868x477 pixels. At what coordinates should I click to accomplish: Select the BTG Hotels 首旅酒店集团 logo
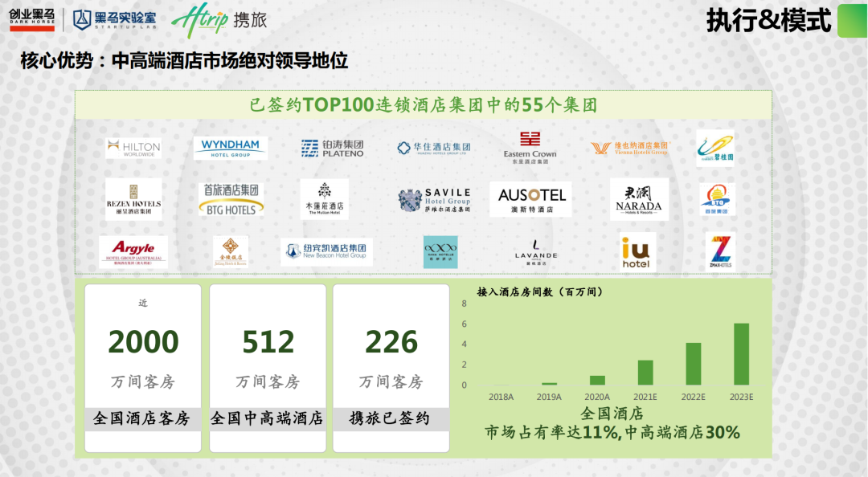(x=231, y=199)
